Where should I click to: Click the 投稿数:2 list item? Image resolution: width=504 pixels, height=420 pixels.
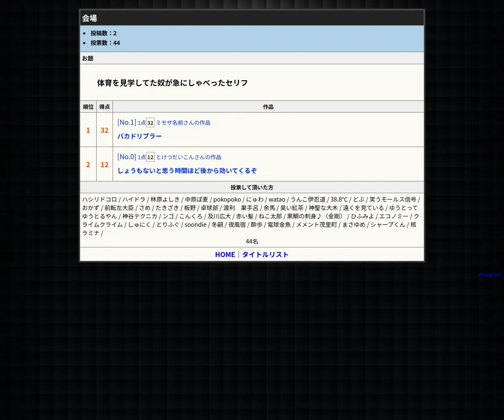click(x=103, y=33)
